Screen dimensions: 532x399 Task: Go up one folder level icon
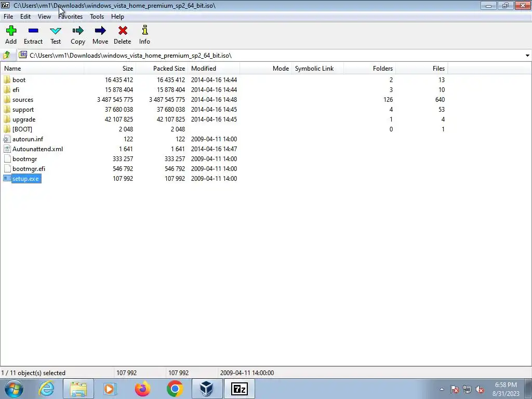(x=6, y=55)
